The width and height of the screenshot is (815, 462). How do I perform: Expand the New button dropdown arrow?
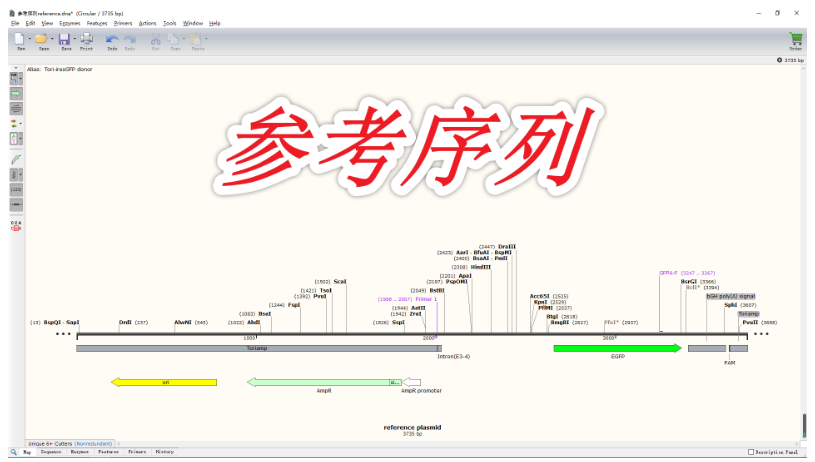pos(30,39)
